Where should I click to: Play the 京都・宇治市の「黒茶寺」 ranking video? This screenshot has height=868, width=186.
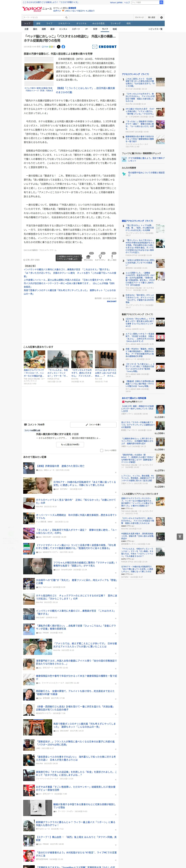coord(160,352)
